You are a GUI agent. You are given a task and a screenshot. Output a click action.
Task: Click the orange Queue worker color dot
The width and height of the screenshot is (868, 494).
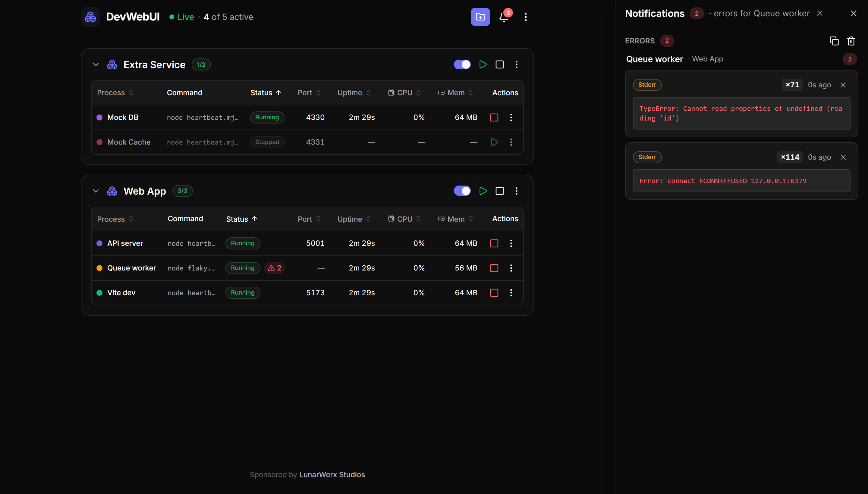click(x=99, y=268)
